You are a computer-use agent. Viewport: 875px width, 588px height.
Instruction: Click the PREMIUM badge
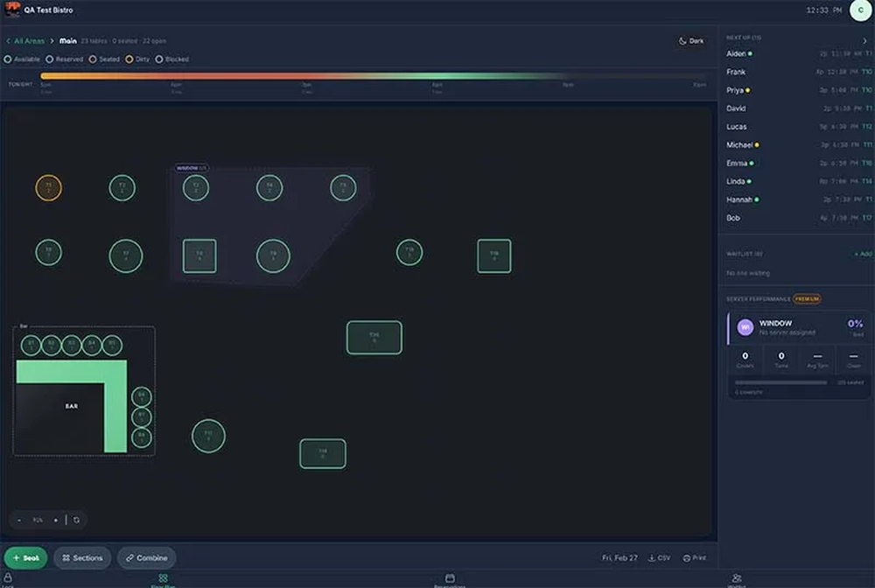(807, 299)
